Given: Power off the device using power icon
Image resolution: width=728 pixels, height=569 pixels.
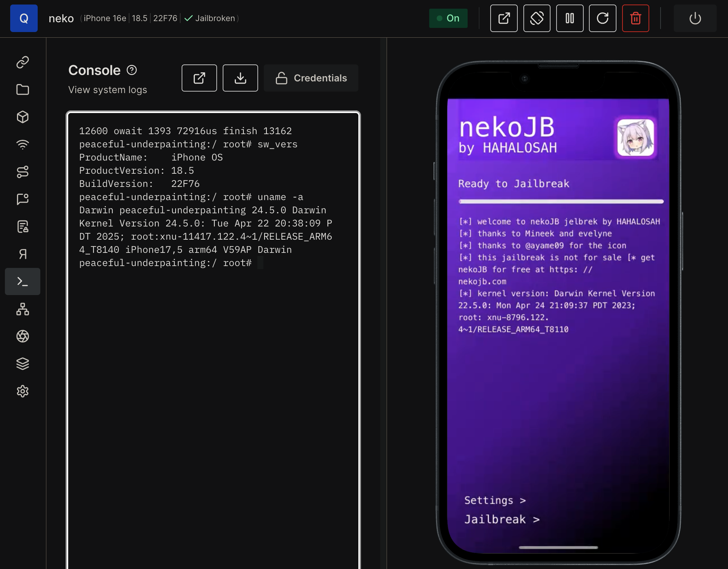Looking at the screenshot, I should pyautogui.click(x=695, y=18).
